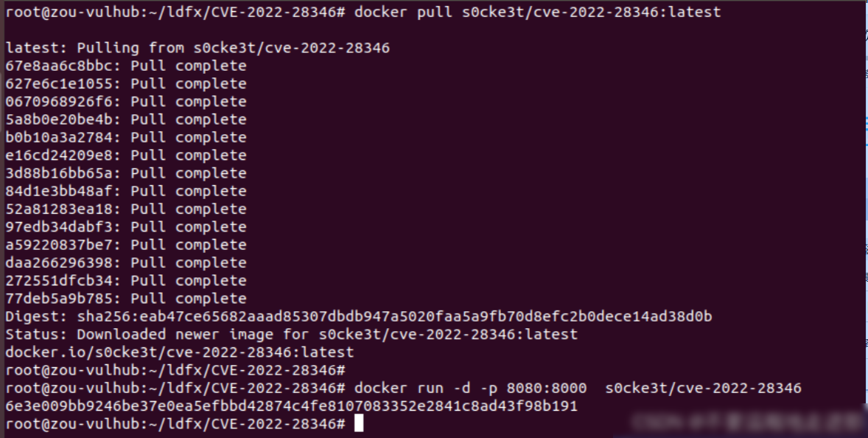Click the layer ID 77deb5a9b785
Viewport: 868px width, 438px height.
[62, 299]
